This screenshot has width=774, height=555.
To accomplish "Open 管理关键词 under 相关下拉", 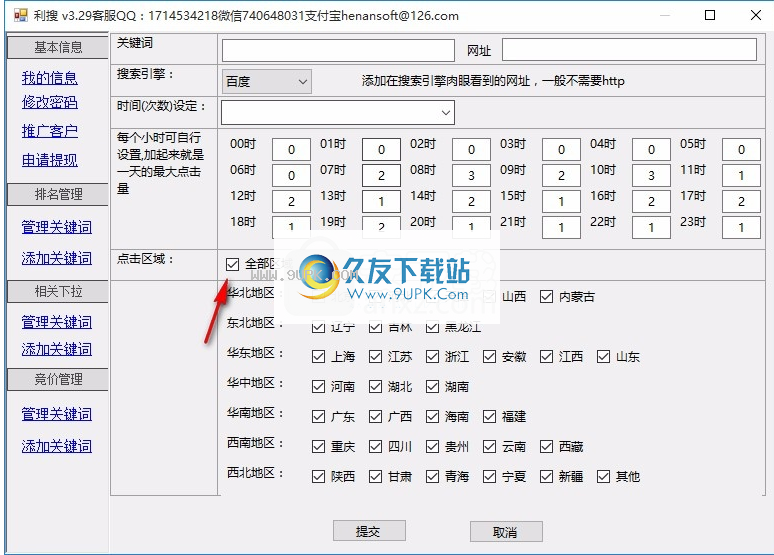I will (x=57, y=322).
